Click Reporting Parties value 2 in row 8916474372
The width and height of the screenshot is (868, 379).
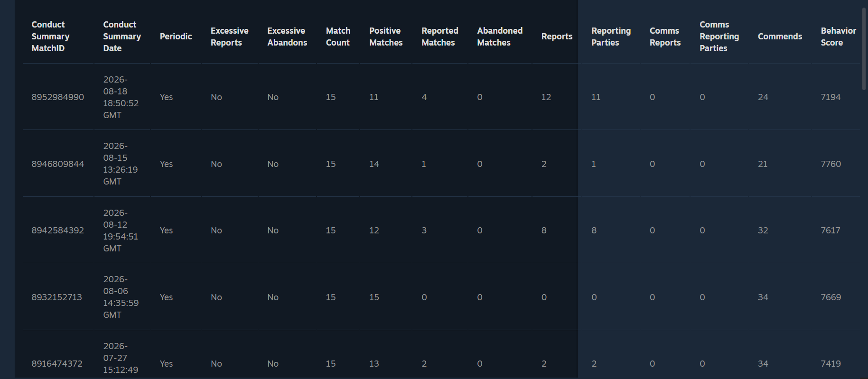(x=594, y=363)
